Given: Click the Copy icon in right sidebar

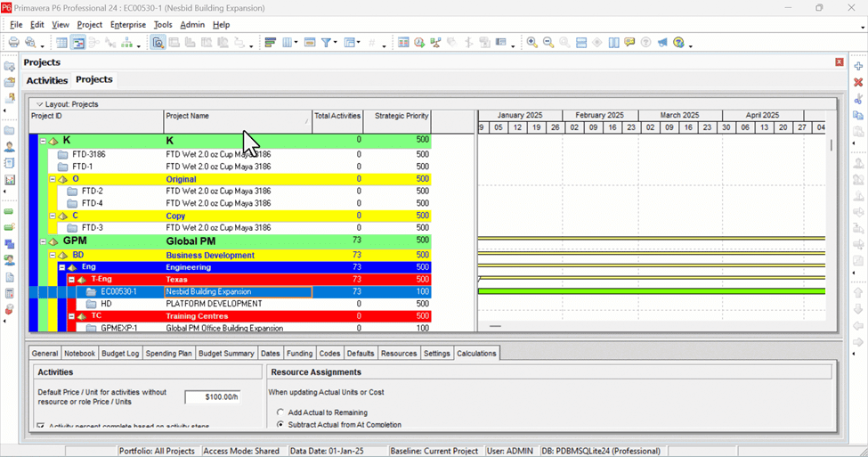Looking at the screenshot, I should tap(858, 115).
